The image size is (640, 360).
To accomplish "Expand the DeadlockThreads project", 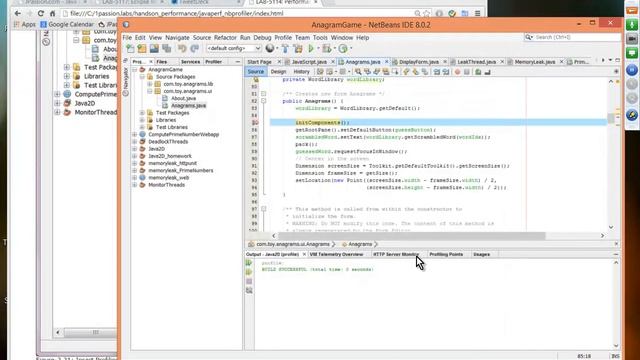I will [x=135, y=142].
